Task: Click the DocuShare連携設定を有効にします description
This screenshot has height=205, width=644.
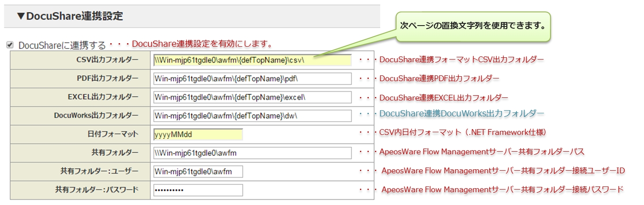Action: pyautogui.click(x=202, y=44)
